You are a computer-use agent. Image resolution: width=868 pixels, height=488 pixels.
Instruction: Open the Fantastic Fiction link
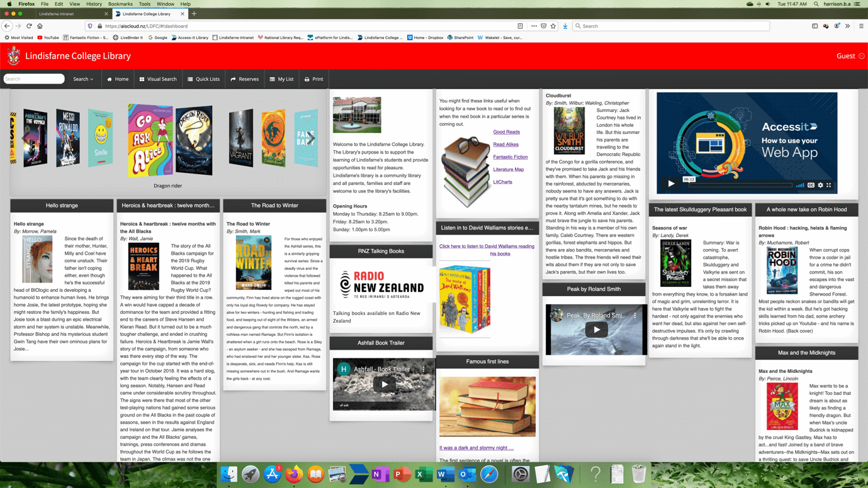pyautogui.click(x=510, y=157)
